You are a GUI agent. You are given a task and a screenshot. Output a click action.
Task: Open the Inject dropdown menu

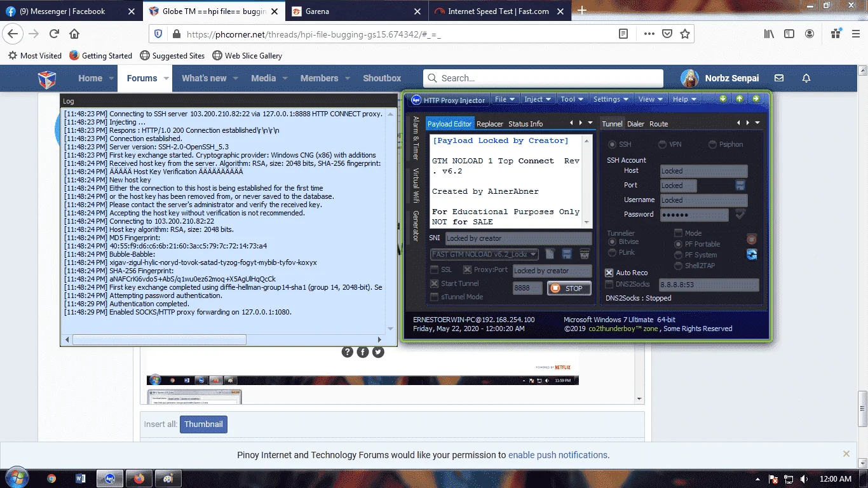pyautogui.click(x=538, y=99)
